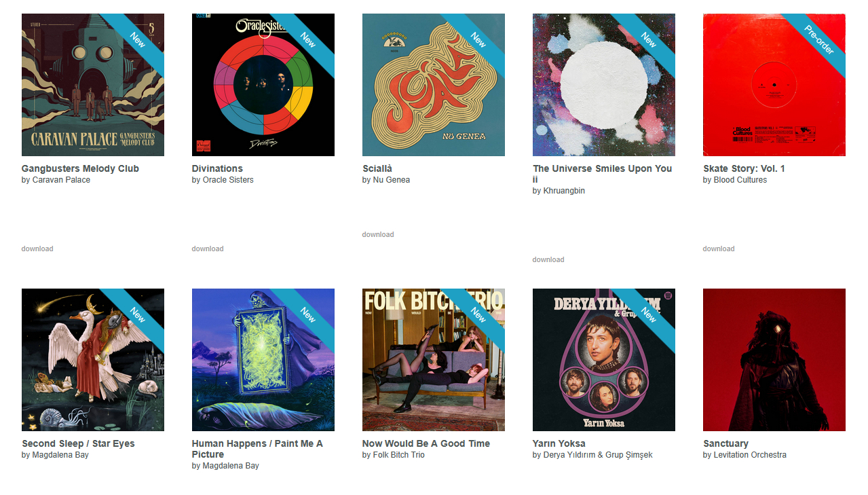Image resolution: width=868 pixels, height=495 pixels.
Task: Open the Sanctuary album cover image
Action: point(774,360)
